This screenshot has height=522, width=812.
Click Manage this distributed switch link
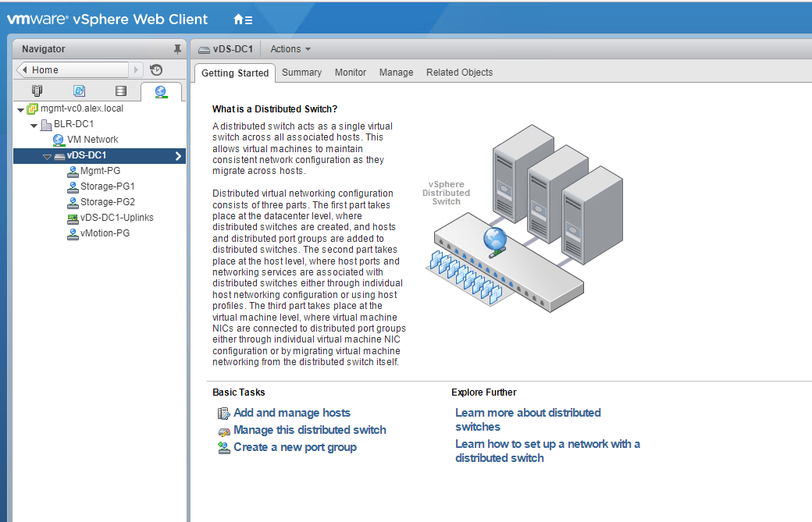[x=309, y=430]
